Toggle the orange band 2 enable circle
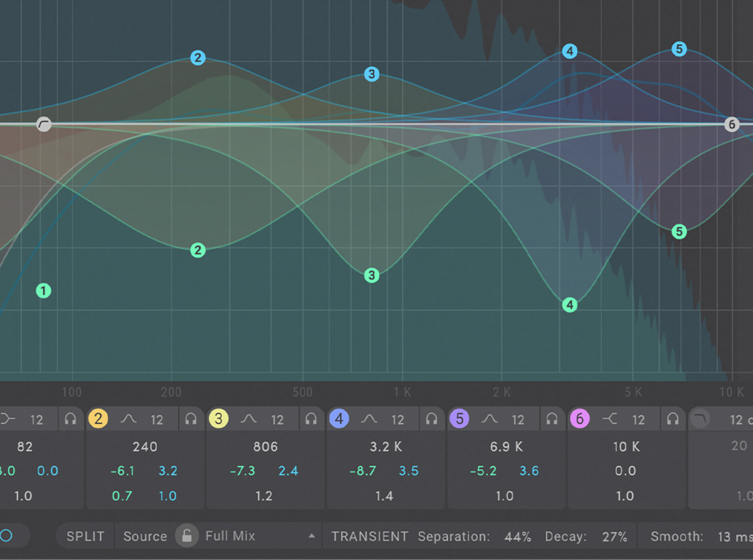The height and width of the screenshot is (560, 753). coord(98,419)
